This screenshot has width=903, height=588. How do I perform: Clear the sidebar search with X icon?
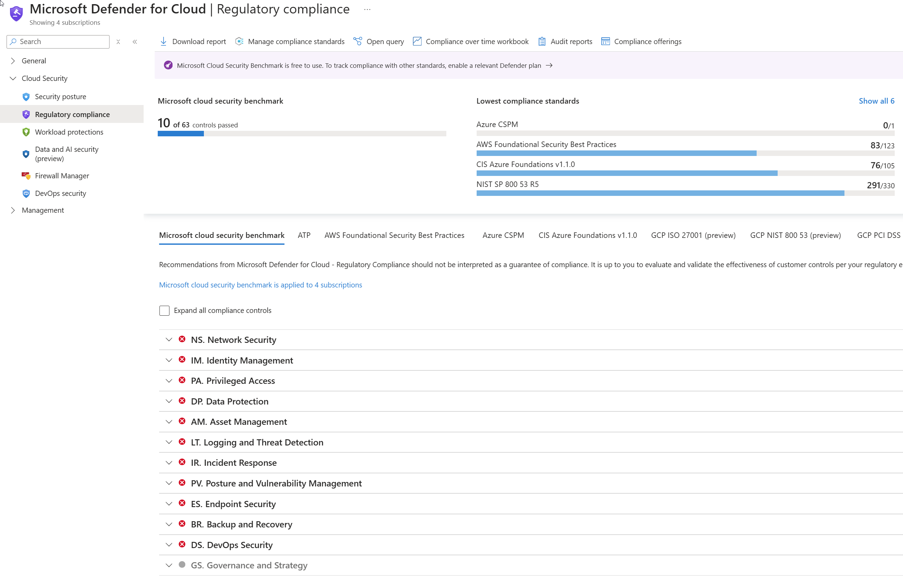pyautogui.click(x=118, y=42)
